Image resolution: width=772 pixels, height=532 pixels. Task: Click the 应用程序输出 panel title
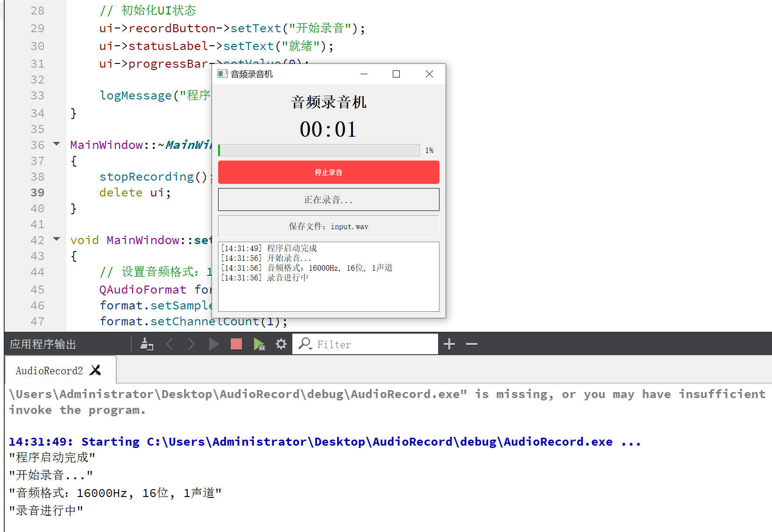[x=43, y=344]
